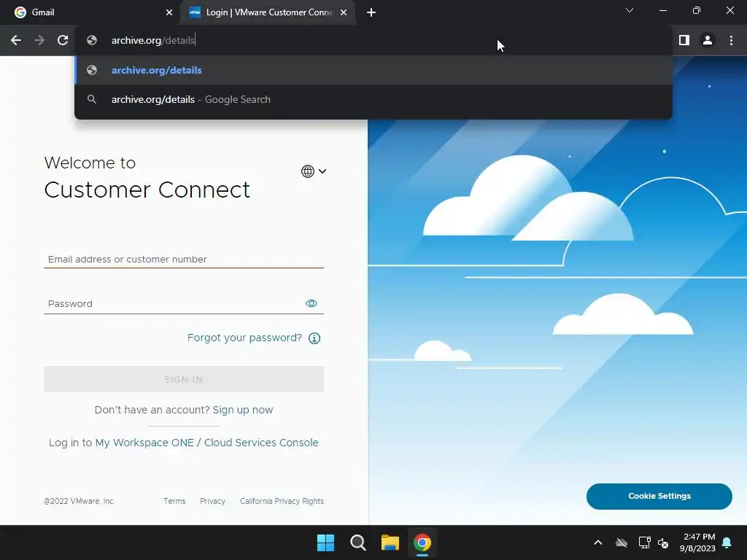Focus the Email address or customer number field
The image size is (747, 560).
pyautogui.click(x=184, y=259)
